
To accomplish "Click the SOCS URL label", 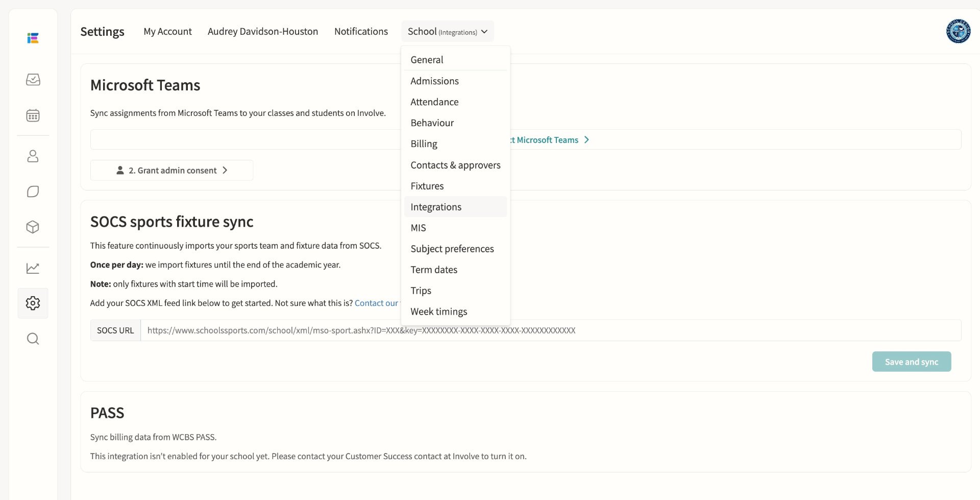I will coord(115,330).
